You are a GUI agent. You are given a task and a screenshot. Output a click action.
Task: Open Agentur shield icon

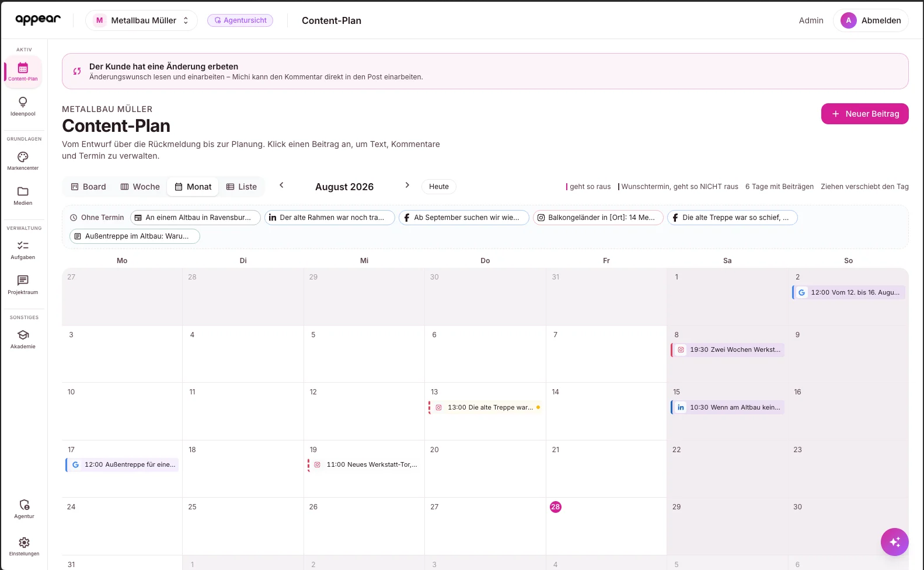[x=24, y=505]
